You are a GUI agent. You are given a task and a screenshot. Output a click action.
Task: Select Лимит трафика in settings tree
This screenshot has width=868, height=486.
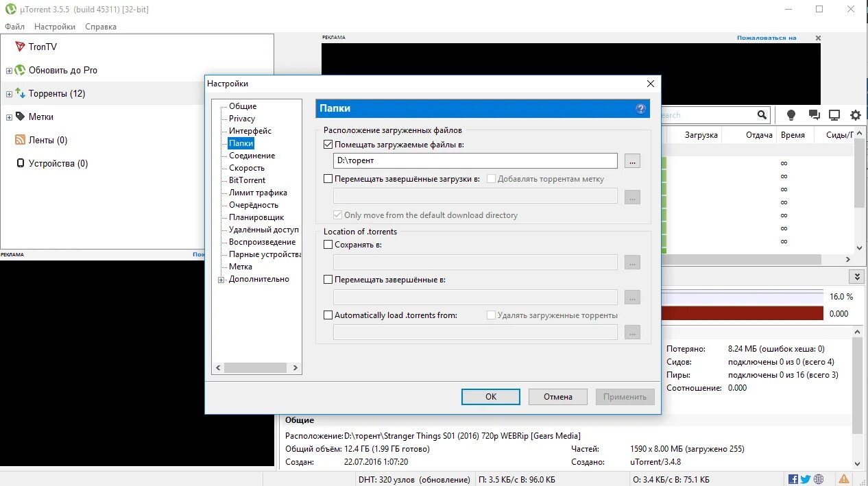[258, 193]
